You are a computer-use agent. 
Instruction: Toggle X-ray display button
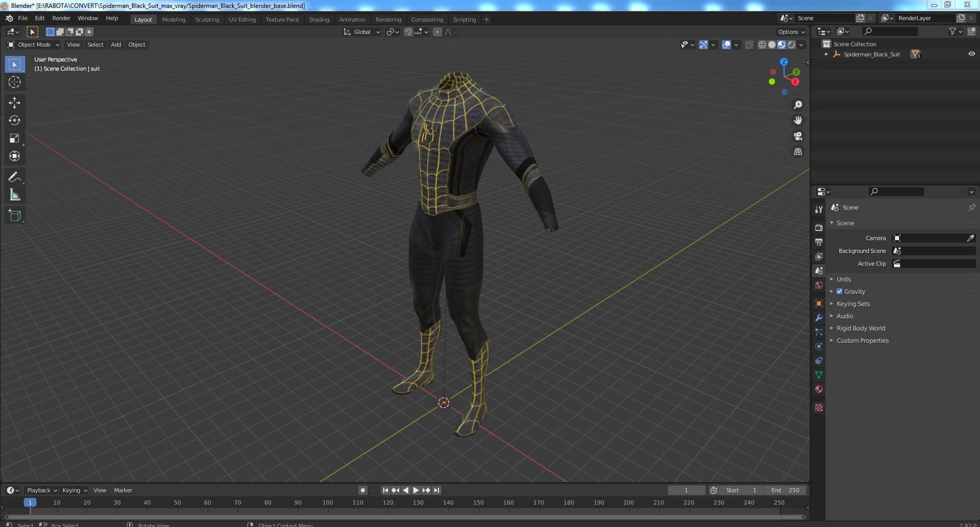[749, 45]
